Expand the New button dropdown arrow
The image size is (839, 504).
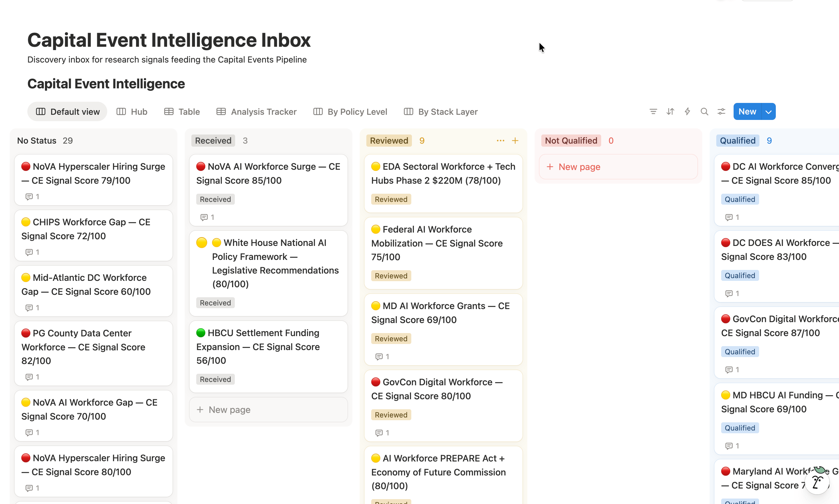768,112
